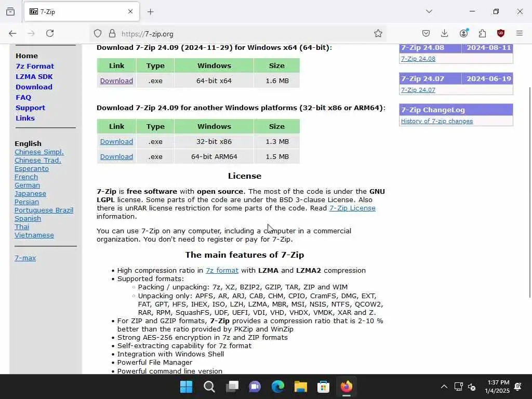The image size is (532, 399).
Task: Open the 7-max link
Action: click(x=25, y=258)
